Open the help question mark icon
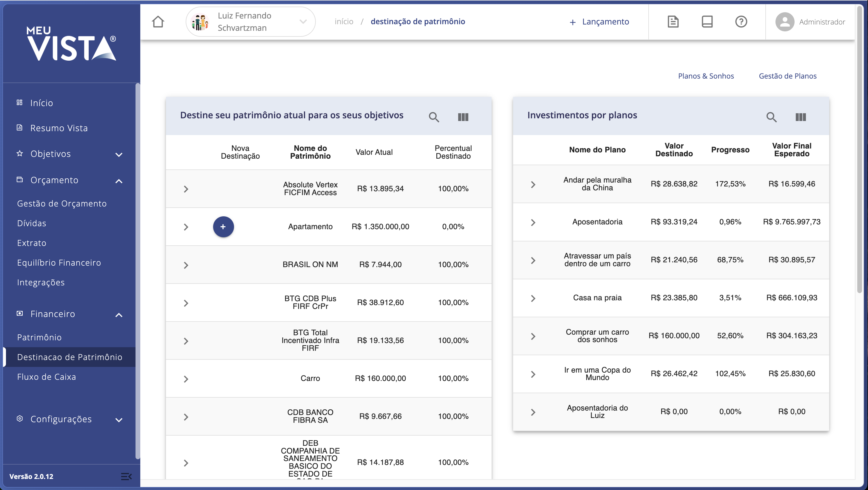Viewport: 868px width, 490px height. pyautogui.click(x=741, y=22)
